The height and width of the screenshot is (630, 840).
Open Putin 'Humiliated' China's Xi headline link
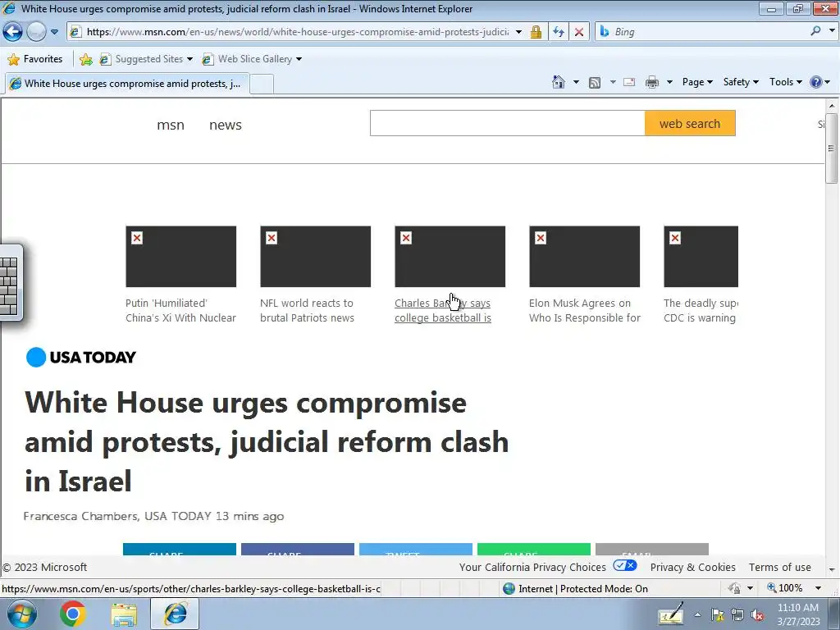click(x=180, y=310)
